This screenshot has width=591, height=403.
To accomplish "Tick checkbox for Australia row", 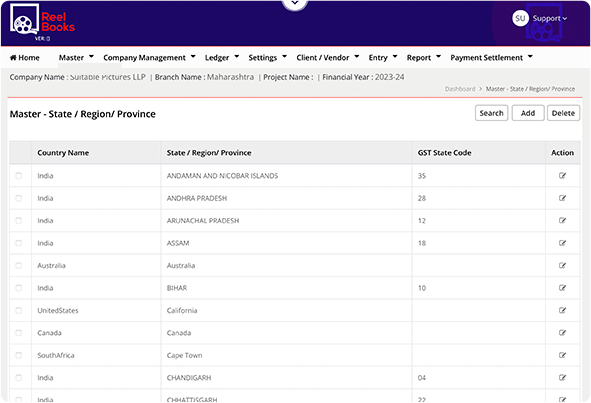I will click(18, 265).
